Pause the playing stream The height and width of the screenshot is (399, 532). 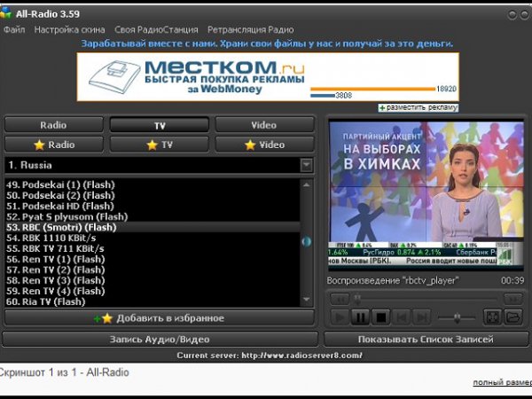pyautogui.click(x=360, y=318)
